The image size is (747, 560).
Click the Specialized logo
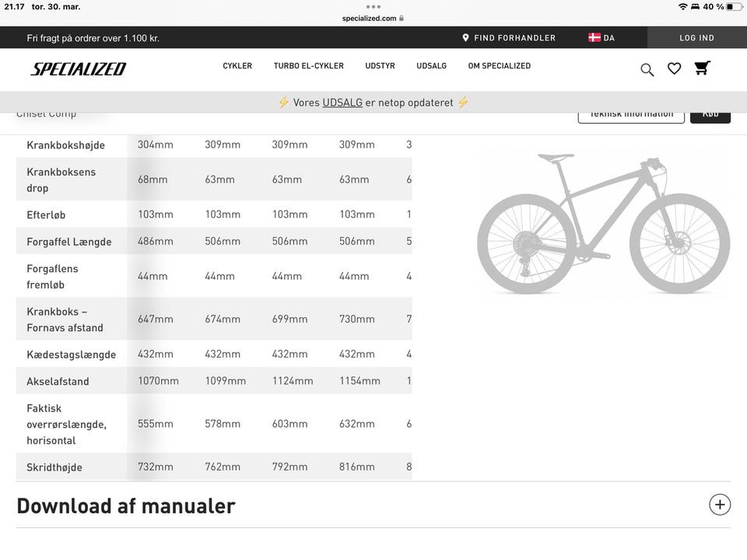[x=78, y=69]
